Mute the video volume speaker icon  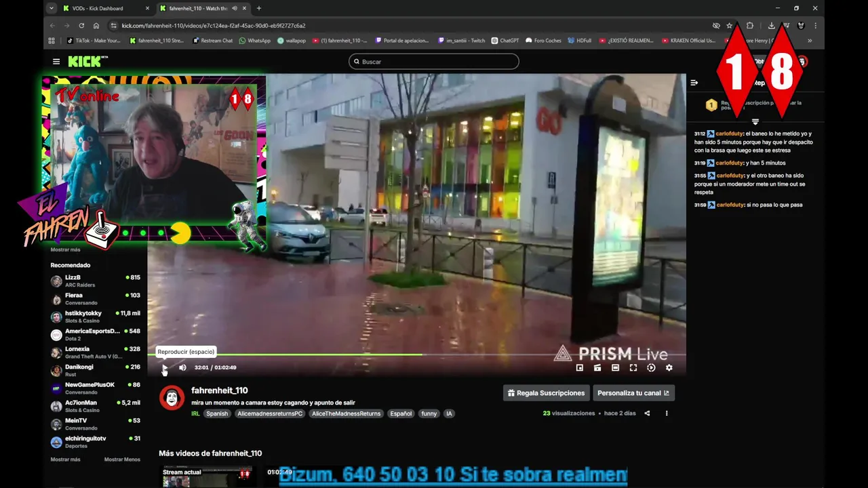coord(182,368)
